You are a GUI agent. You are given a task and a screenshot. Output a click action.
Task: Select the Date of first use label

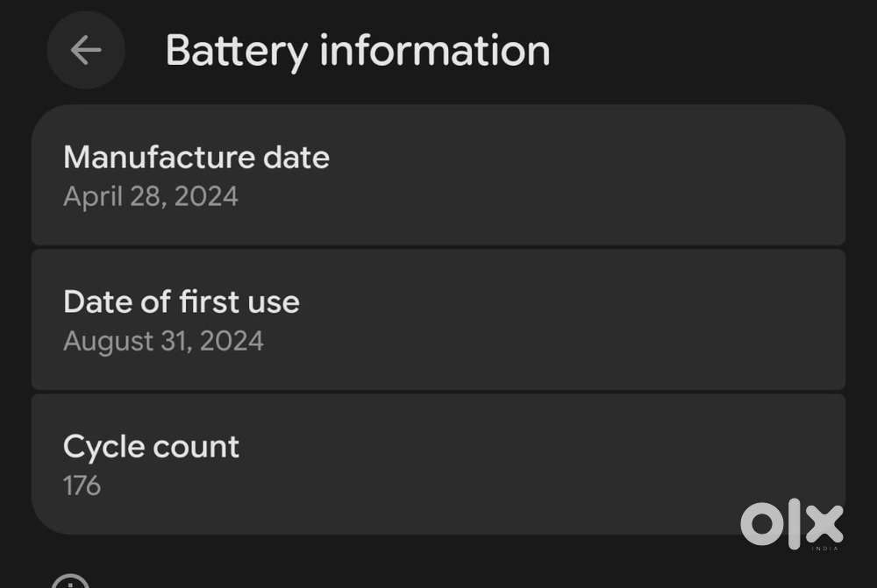pyautogui.click(x=182, y=302)
